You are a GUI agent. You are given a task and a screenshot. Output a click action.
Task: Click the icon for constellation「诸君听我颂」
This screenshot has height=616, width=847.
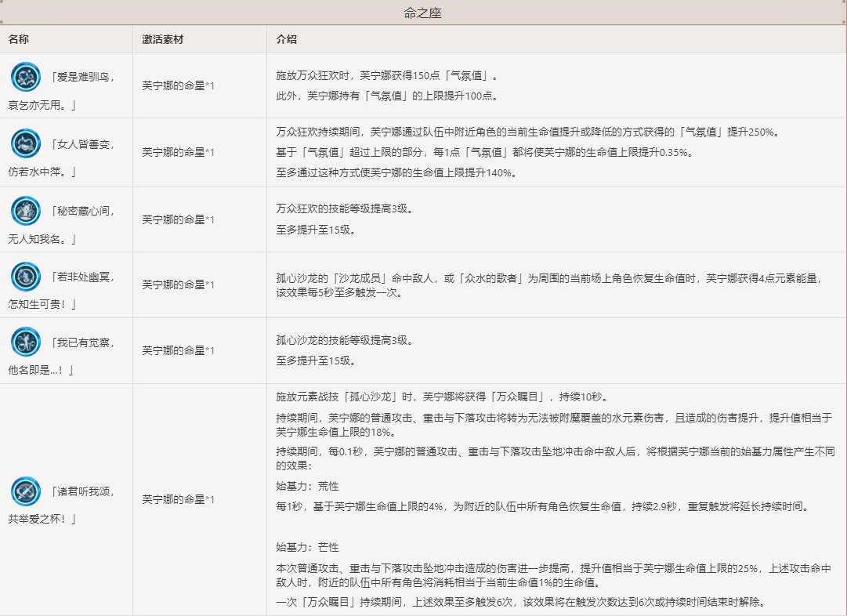[x=25, y=491]
